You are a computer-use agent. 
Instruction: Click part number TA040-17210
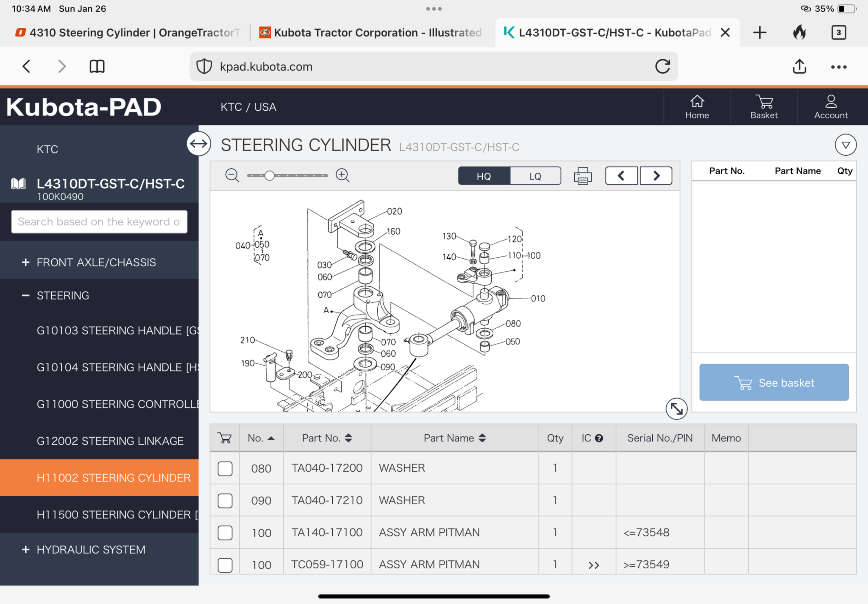tap(327, 501)
